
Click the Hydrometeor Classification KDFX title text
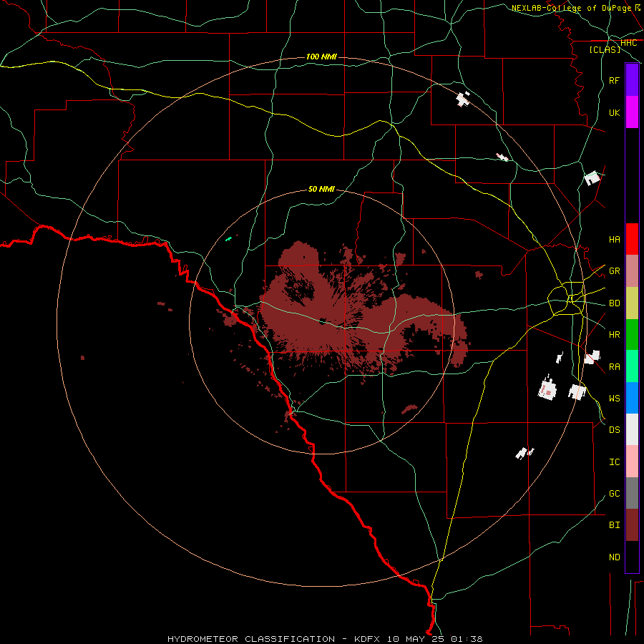tap(325, 639)
